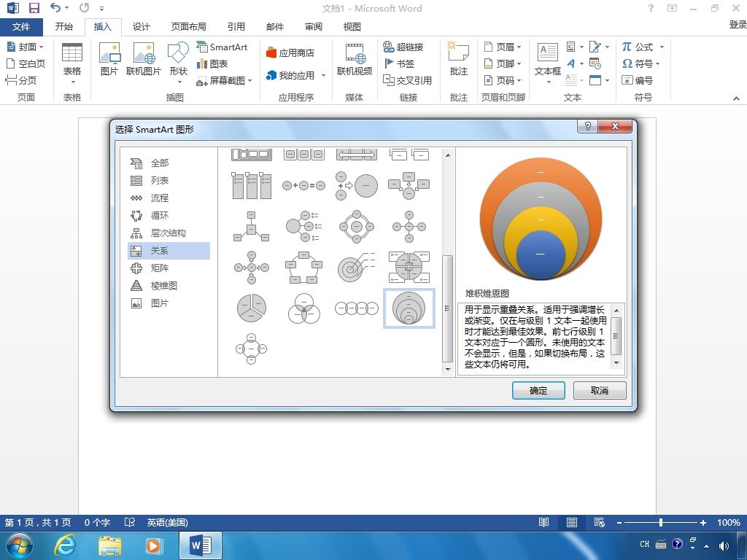Select All (全部) SmartArt category
Viewport: 747px width, 560px height.
169,163
